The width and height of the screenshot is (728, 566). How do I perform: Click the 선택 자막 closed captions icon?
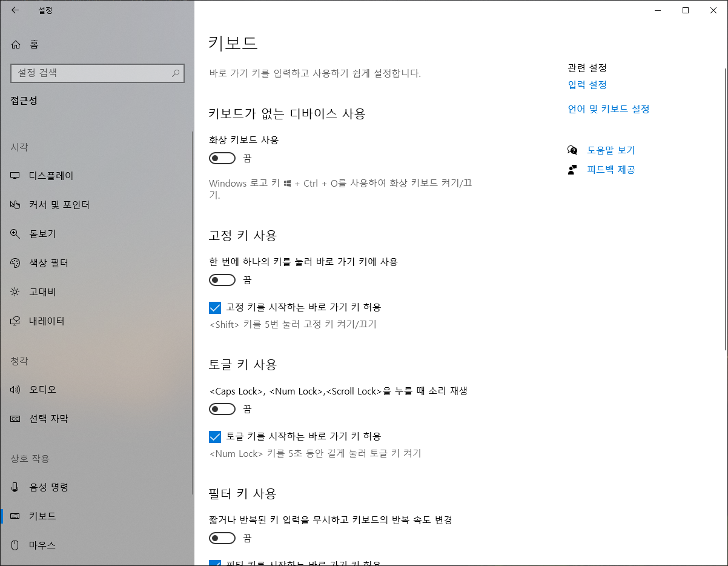[16, 419]
